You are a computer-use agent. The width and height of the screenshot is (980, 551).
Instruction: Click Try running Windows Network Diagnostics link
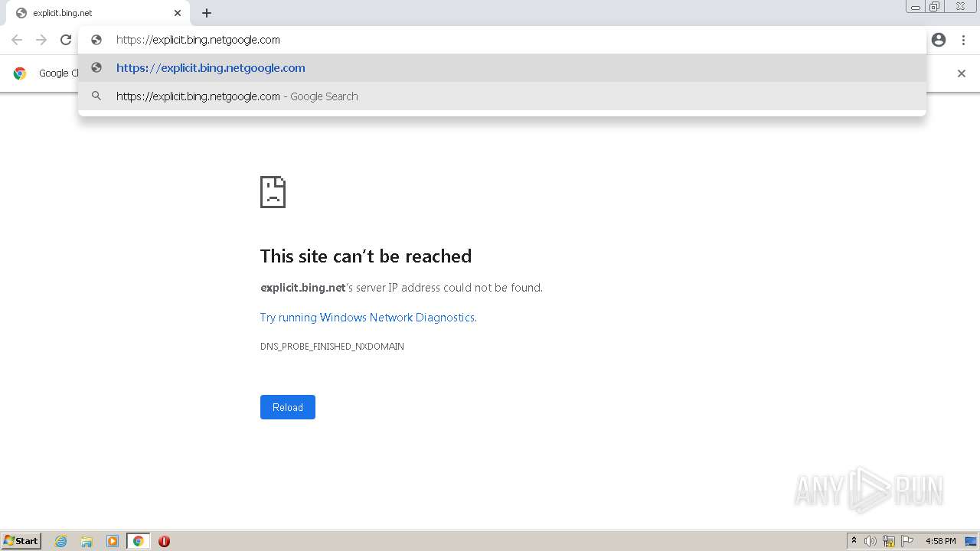click(367, 318)
